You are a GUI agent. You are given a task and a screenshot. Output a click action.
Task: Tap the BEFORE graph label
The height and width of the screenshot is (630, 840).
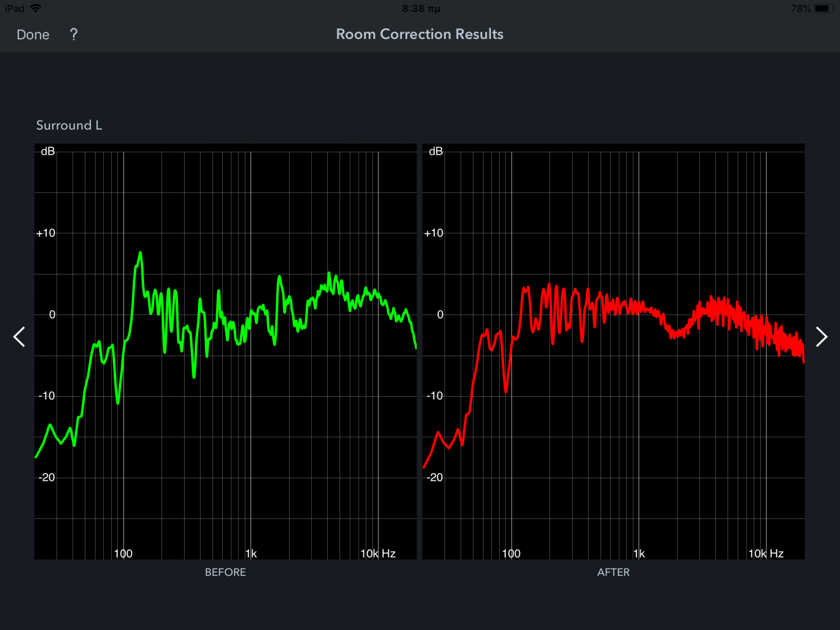click(225, 572)
